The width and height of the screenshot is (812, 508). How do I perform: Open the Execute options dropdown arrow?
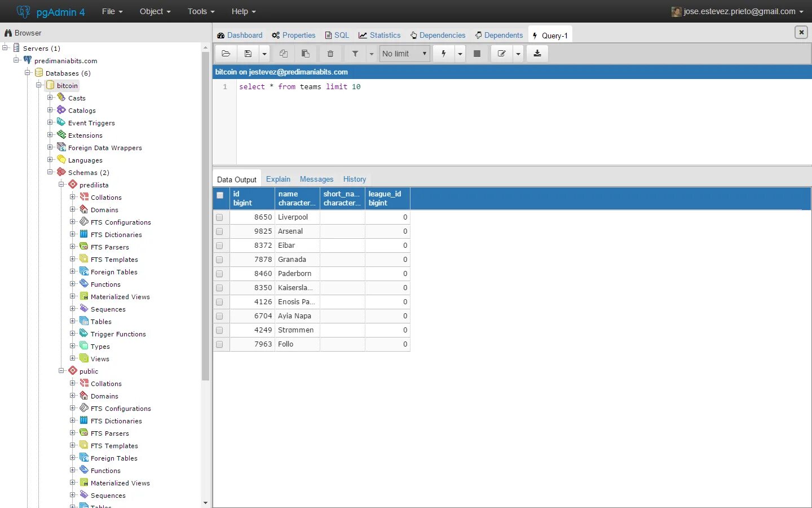tap(460, 54)
